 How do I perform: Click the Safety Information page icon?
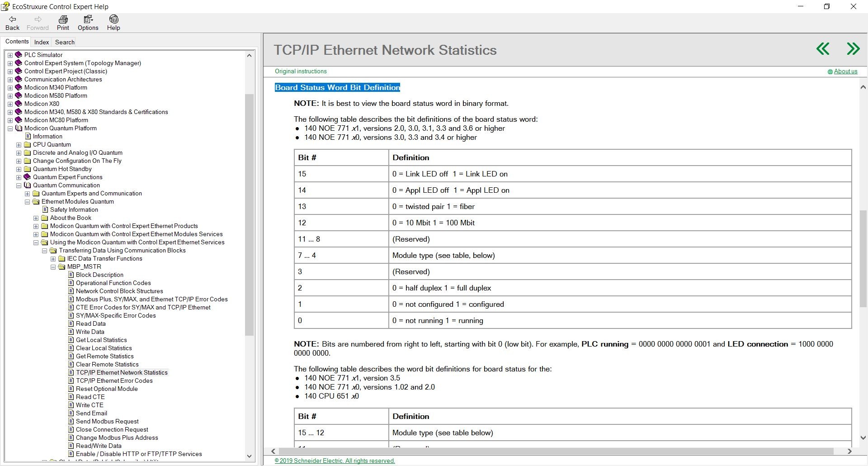pos(45,209)
